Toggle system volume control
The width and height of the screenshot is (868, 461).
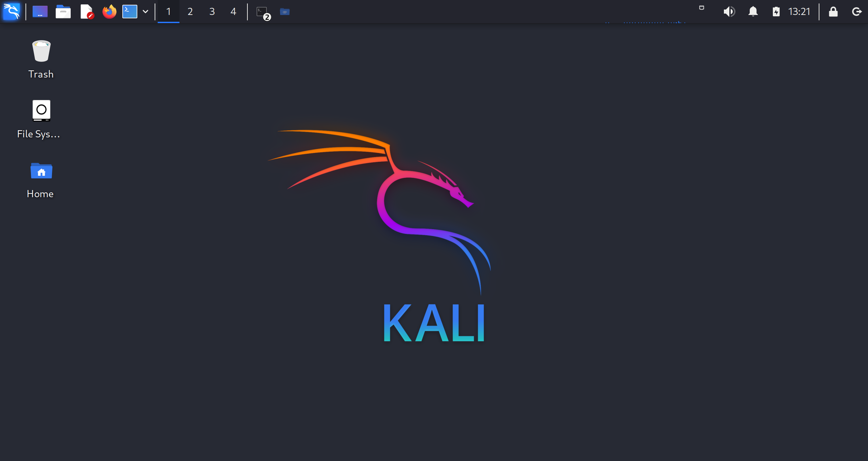(729, 11)
